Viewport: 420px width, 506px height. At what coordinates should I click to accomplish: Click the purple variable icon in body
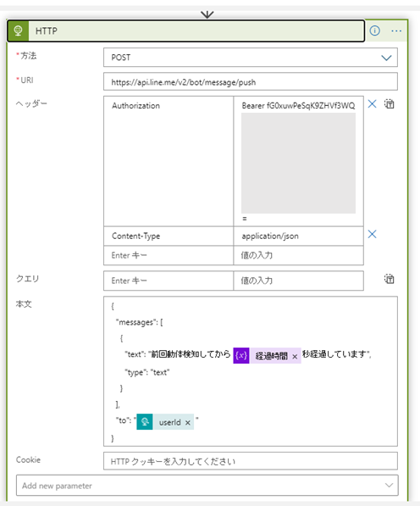pyautogui.click(x=241, y=356)
